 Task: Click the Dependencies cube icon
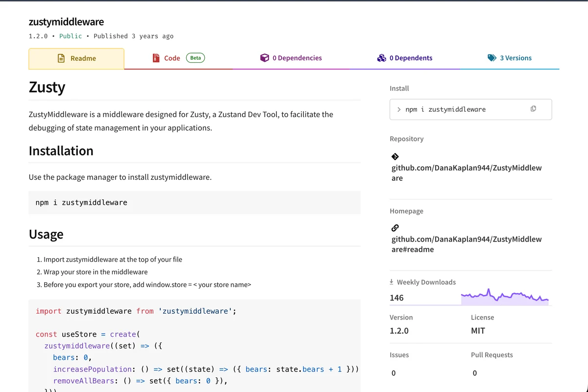(x=265, y=58)
